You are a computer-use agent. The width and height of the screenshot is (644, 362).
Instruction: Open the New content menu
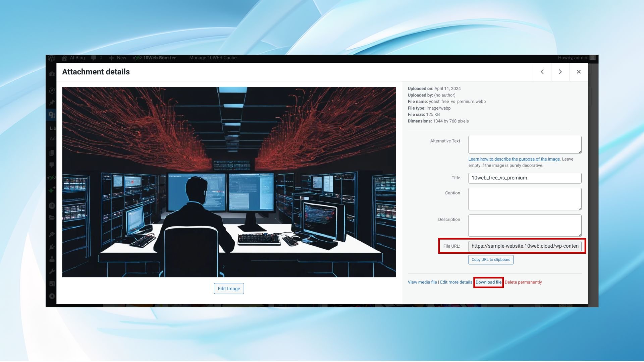pos(118,58)
